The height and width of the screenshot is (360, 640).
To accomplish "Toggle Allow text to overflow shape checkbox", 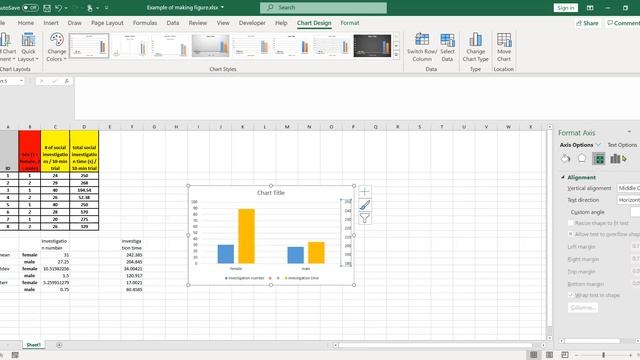I will pos(571,234).
